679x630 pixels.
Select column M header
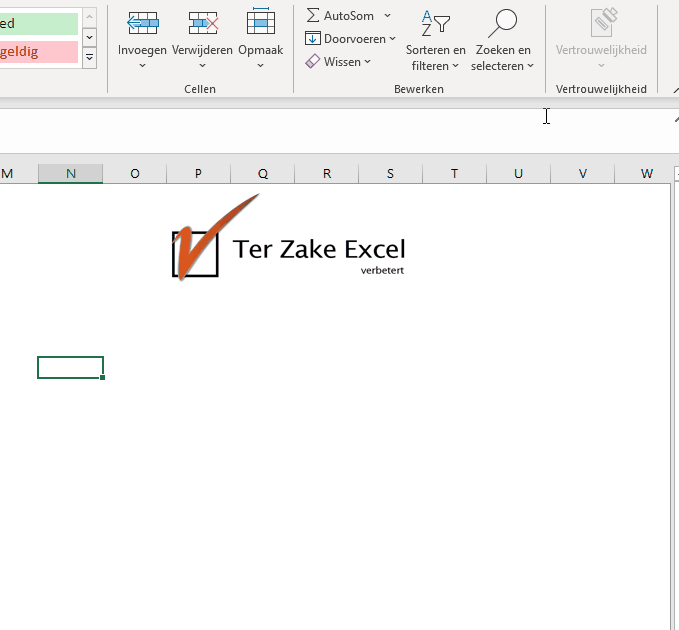click(19, 174)
